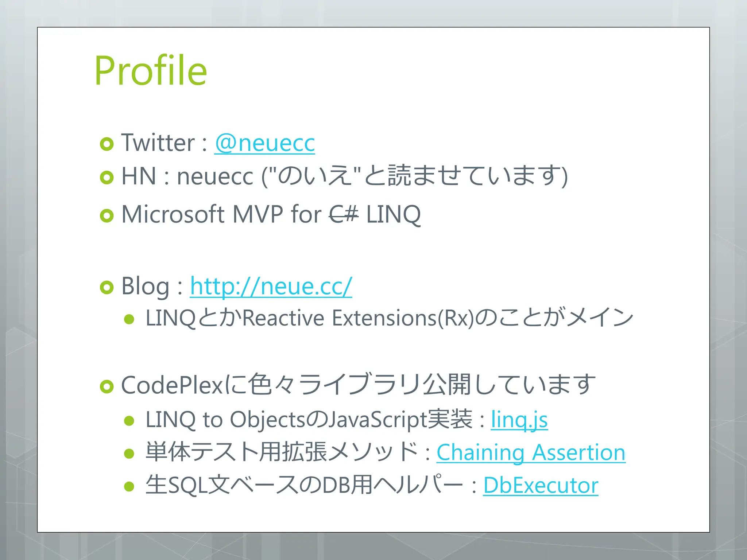Viewport: 747px width, 560px height.
Task: Click the solid bullet before LINQ to Objects
Action: point(129,421)
